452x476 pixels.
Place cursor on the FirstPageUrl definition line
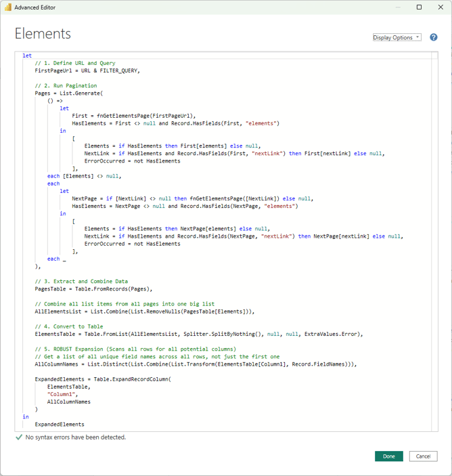click(87, 70)
